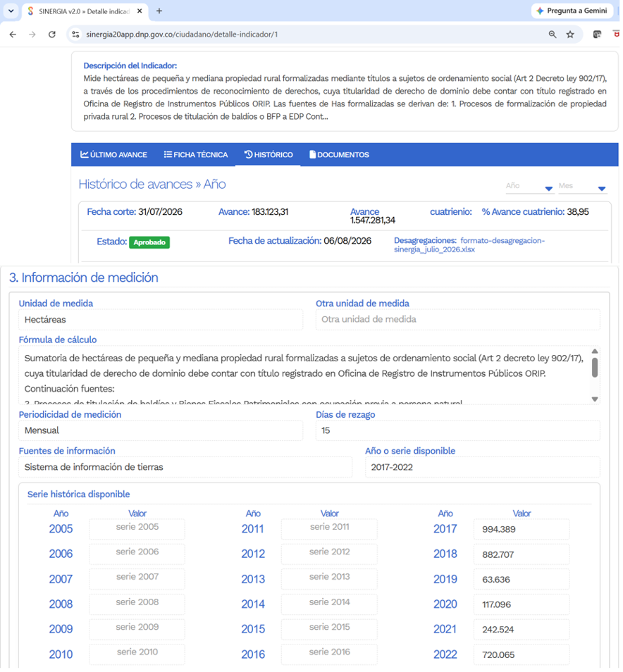This screenshot has height=672, width=623.
Task: Go back with the browser back arrow
Action: [x=13, y=35]
